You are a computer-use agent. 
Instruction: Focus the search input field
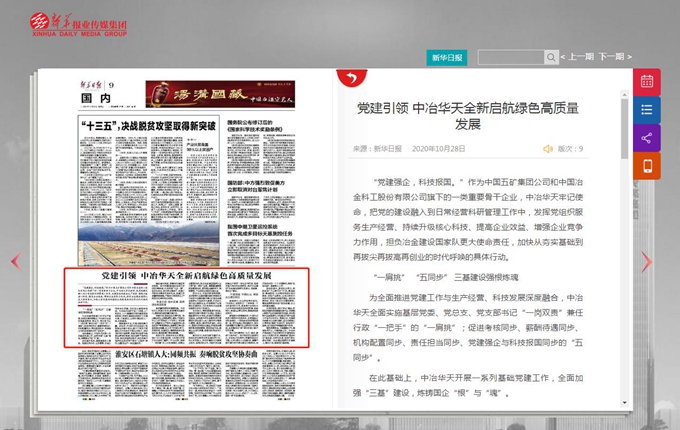(511, 57)
